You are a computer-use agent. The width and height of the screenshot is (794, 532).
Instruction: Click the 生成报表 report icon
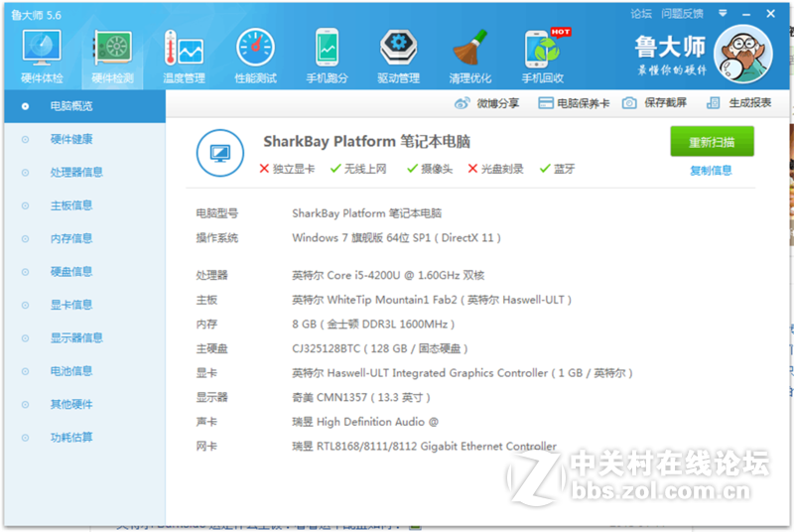click(x=713, y=103)
